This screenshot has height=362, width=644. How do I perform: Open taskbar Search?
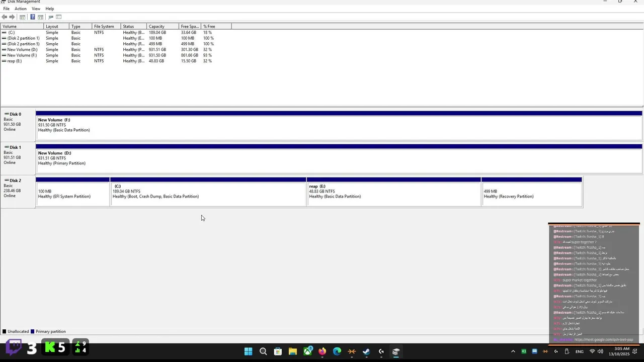(x=263, y=351)
